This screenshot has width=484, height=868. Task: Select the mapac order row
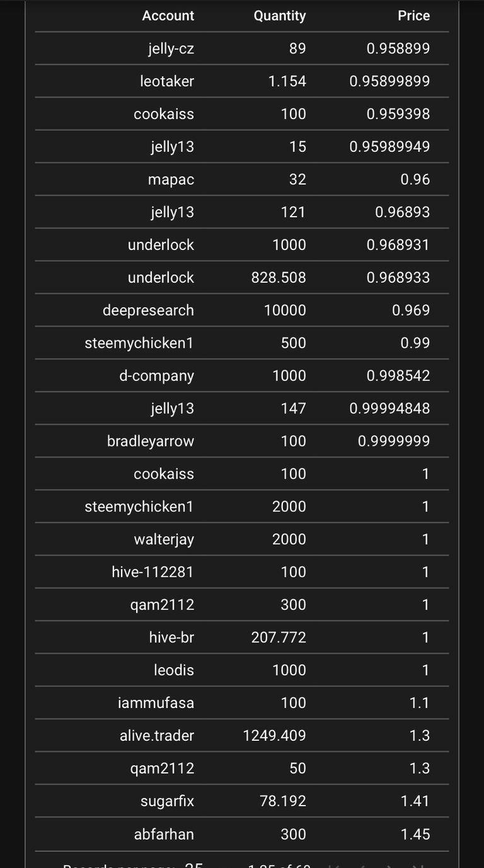pyautogui.click(x=242, y=180)
